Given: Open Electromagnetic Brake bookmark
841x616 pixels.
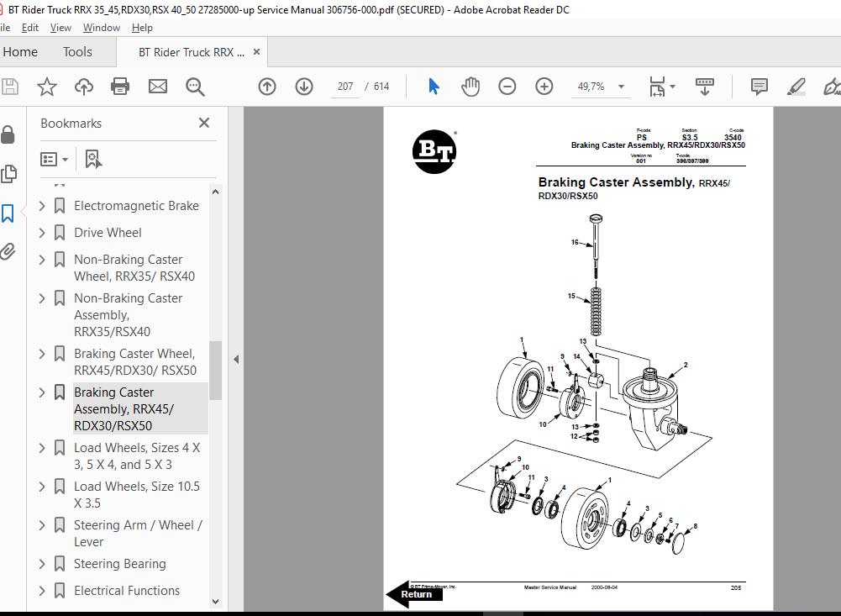Looking at the screenshot, I should click(136, 206).
